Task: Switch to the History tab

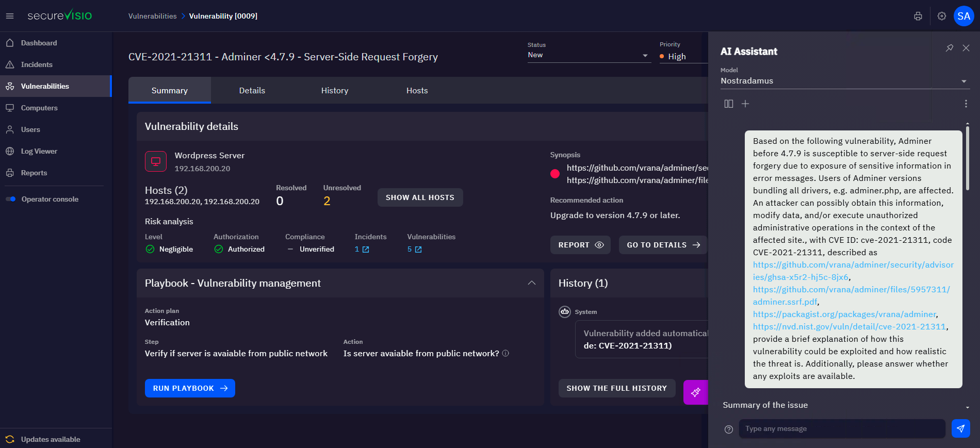Action: coord(335,90)
